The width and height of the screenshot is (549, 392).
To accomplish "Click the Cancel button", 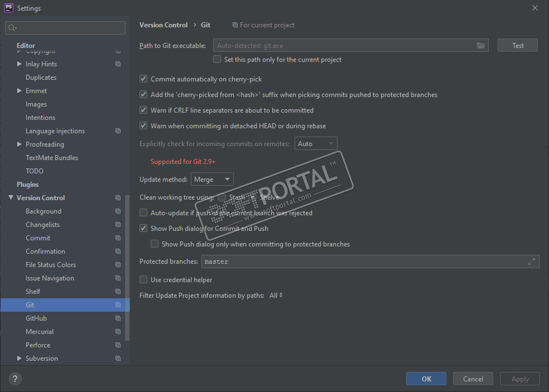I will [473, 379].
